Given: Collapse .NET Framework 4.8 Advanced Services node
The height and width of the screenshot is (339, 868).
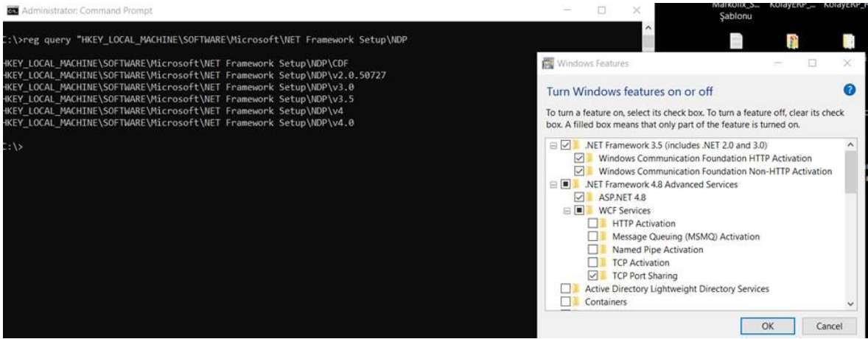Looking at the screenshot, I should pyautogui.click(x=553, y=184).
